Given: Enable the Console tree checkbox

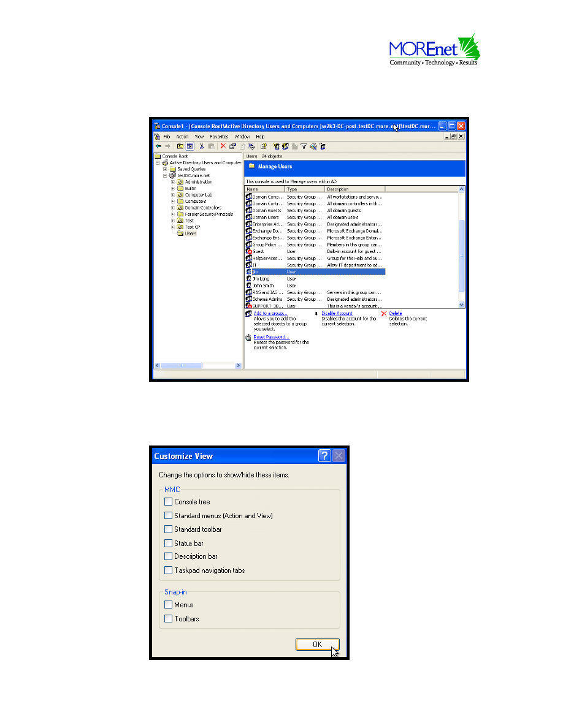Looking at the screenshot, I should click(169, 502).
